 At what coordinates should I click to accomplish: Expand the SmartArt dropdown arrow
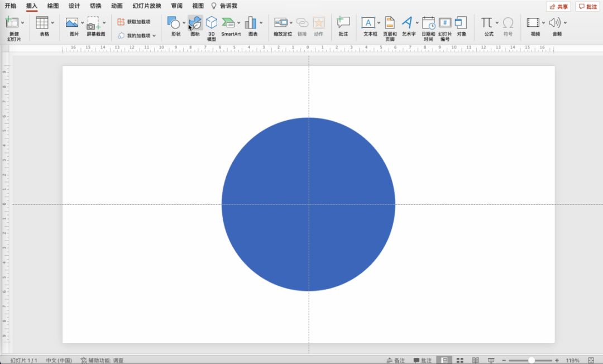[239, 23]
